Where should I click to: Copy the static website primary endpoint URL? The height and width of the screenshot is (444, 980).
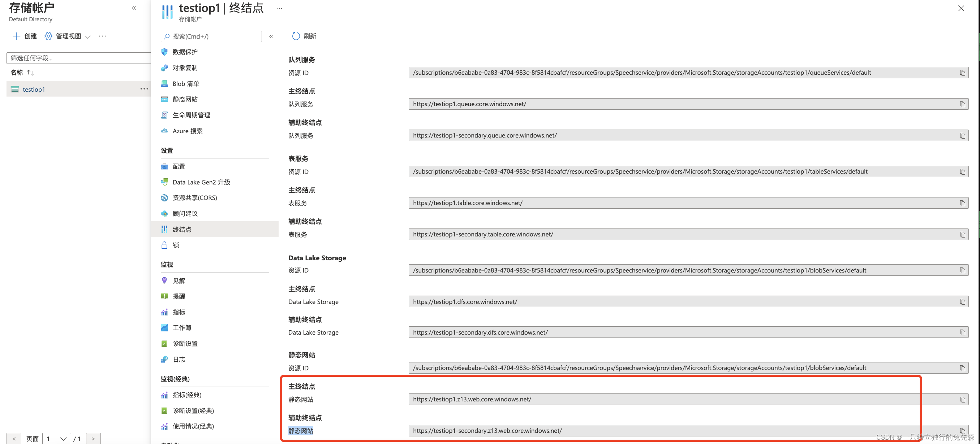(962, 400)
